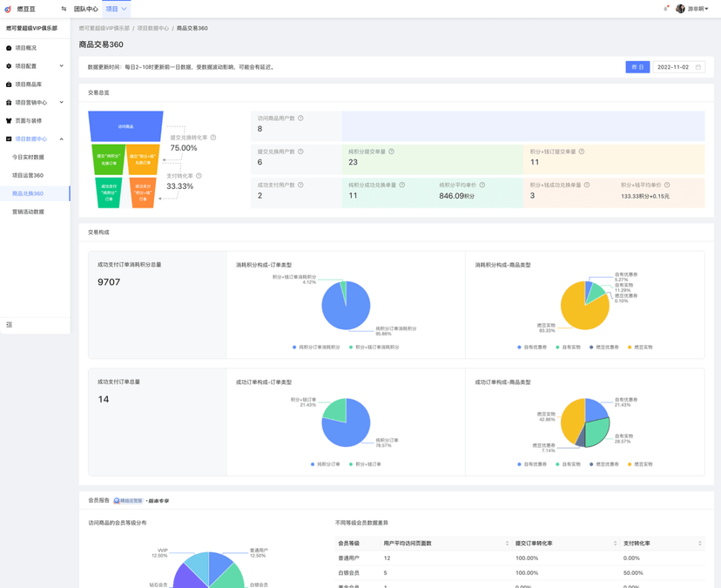Click help icon beside 纯积分成功兑换单量
Screen dimensions: 721x588
402,185
